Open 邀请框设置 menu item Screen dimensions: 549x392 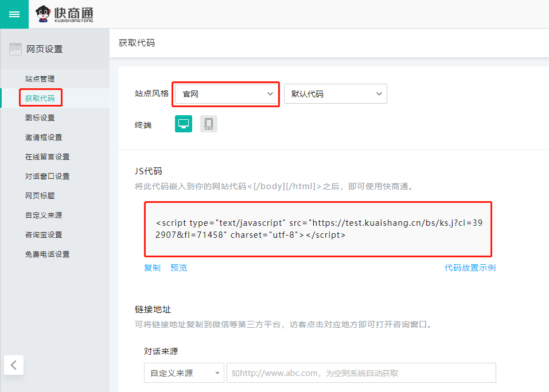[44, 138]
